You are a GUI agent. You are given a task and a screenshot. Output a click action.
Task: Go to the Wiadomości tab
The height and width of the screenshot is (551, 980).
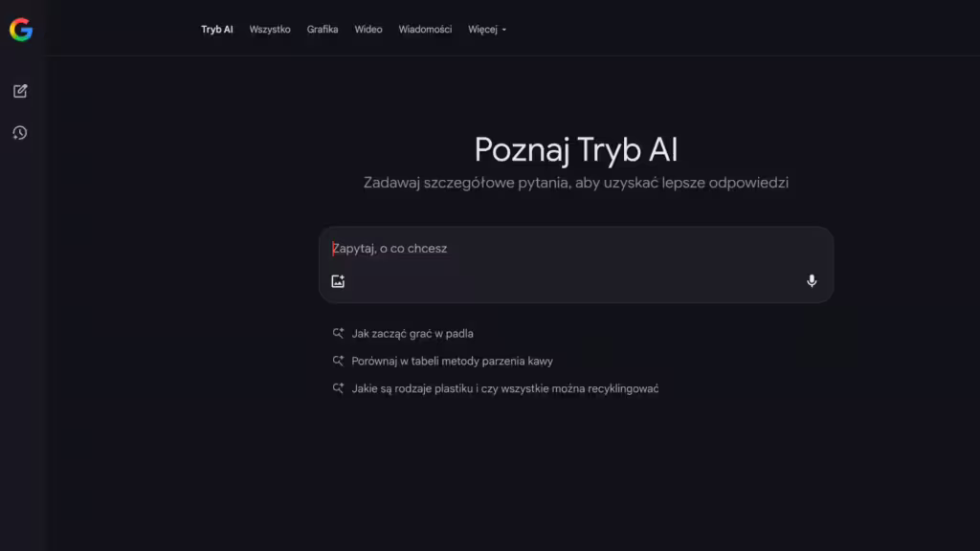point(425,30)
